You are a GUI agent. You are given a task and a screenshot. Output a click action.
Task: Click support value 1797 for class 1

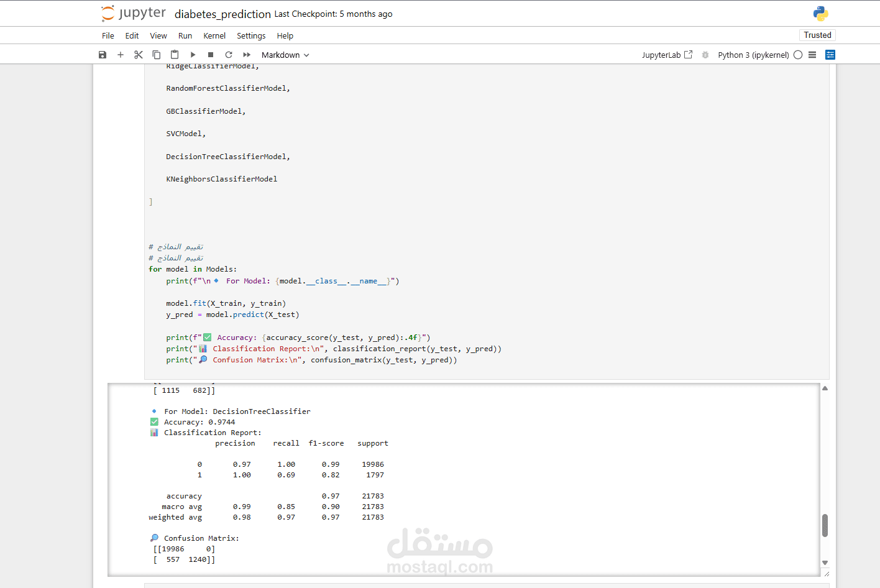click(x=375, y=475)
